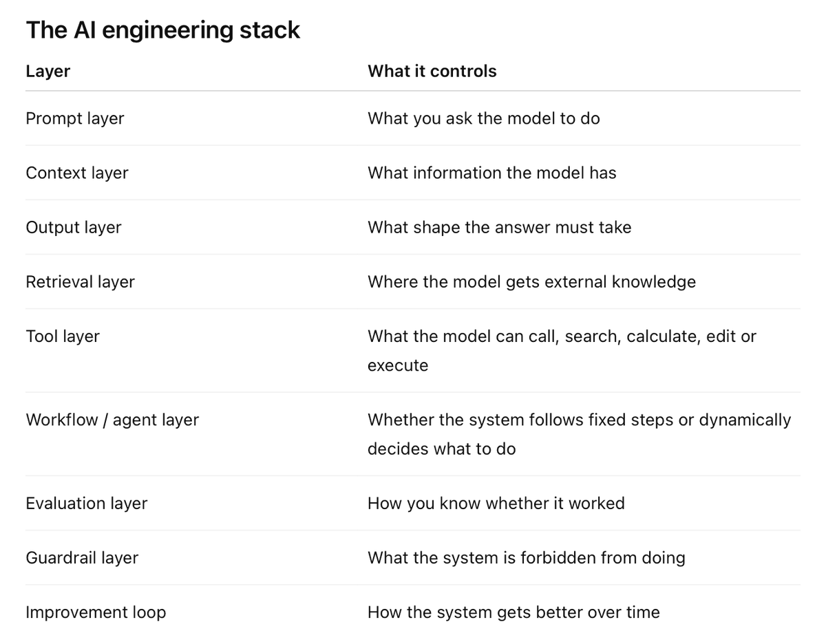Click the "Prompt layer" cell
826x644 pixels.
[75, 118]
